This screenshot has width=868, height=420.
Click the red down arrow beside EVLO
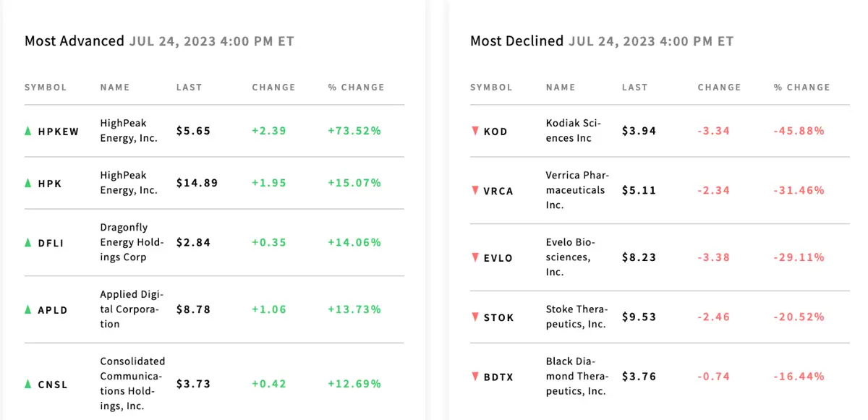pos(475,257)
